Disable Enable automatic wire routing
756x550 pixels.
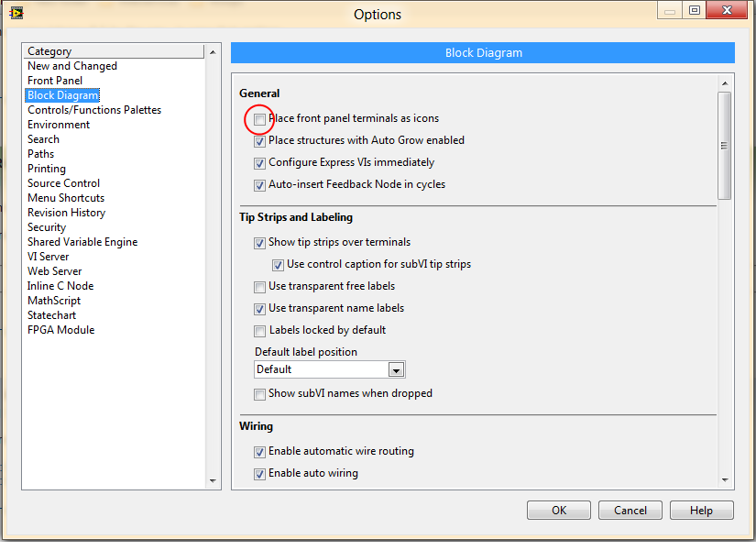click(259, 452)
